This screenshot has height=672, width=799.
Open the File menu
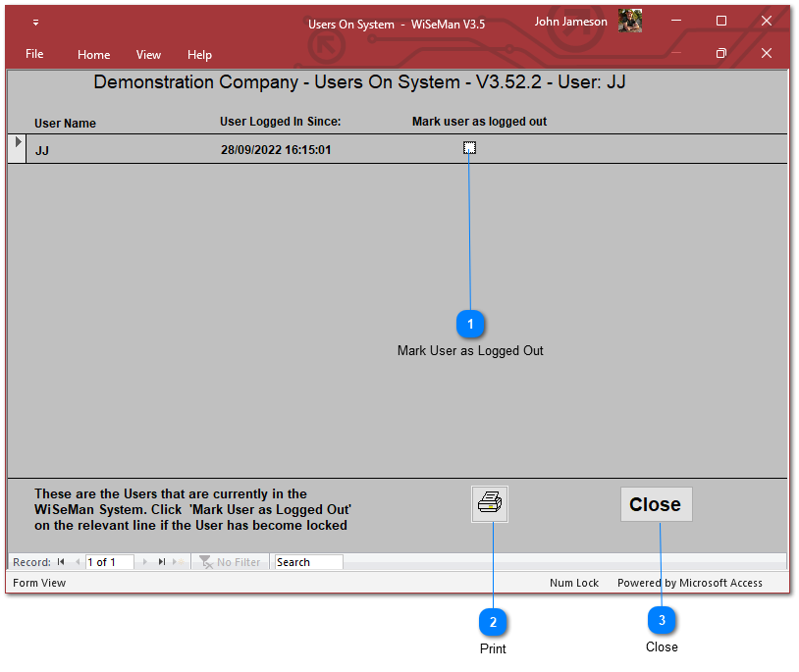pyautogui.click(x=34, y=54)
